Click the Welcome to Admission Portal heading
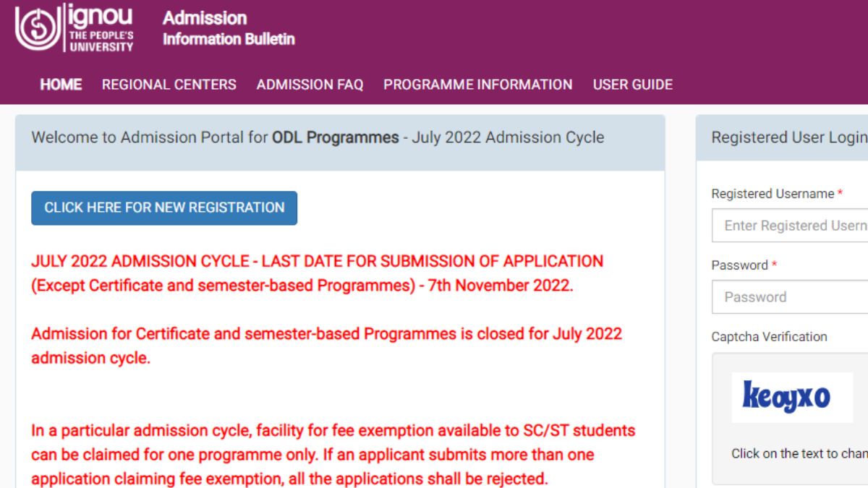Screen dimensions: 868x488 (318, 137)
